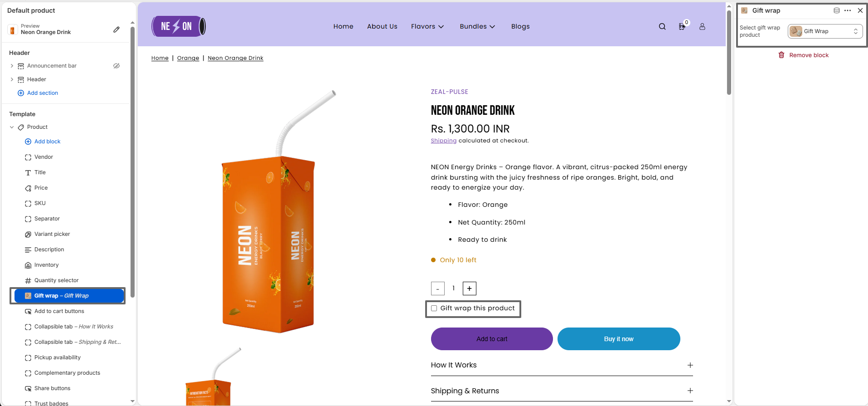Click the purple 'Add to cart' button
Image resolution: width=868 pixels, height=406 pixels.
(x=492, y=339)
